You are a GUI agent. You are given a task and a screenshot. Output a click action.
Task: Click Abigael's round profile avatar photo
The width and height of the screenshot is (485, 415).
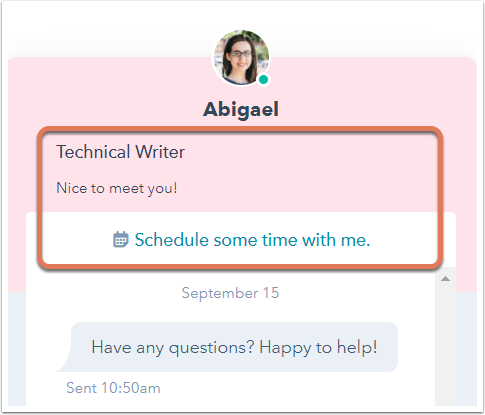point(241,58)
